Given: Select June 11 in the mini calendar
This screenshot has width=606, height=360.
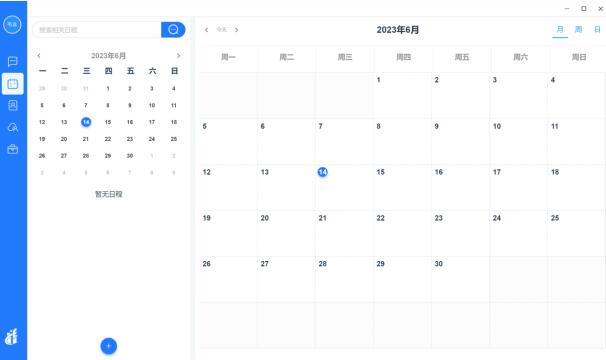Looking at the screenshot, I should click(x=174, y=105).
